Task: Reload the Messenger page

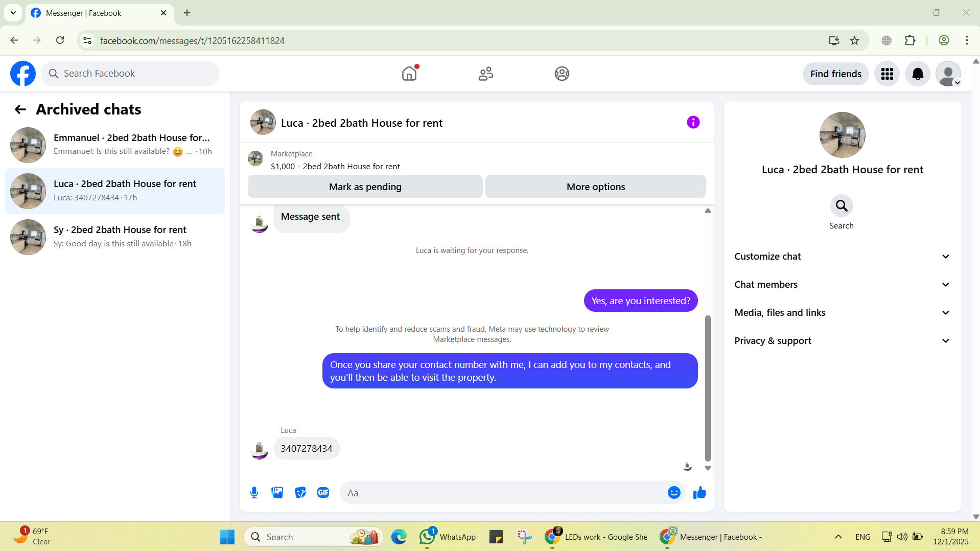Action: [60, 40]
